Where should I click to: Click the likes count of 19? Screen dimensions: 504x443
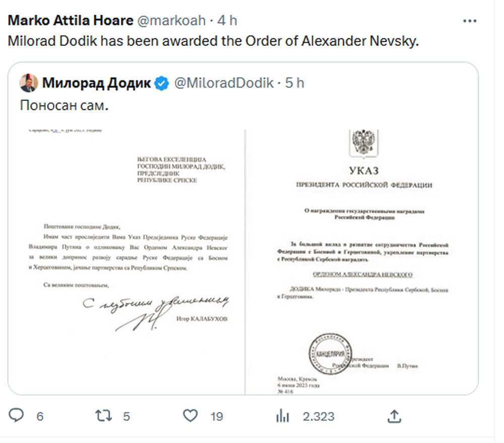click(x=217, y=416)
